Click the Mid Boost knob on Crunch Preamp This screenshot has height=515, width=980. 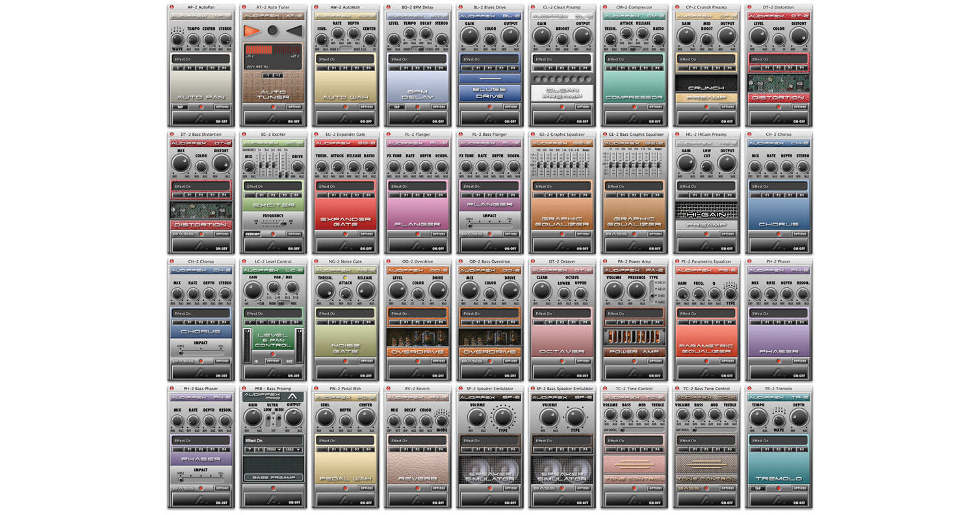706,39
